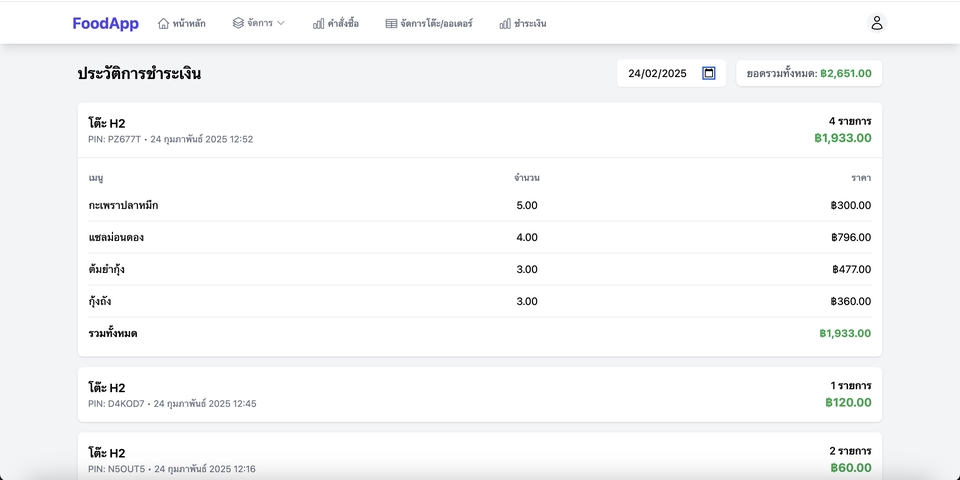Select the กะเพราปลาหมึก row
Image resolution: width=960 pixels, height=480 pixels.
pos(480,206)
